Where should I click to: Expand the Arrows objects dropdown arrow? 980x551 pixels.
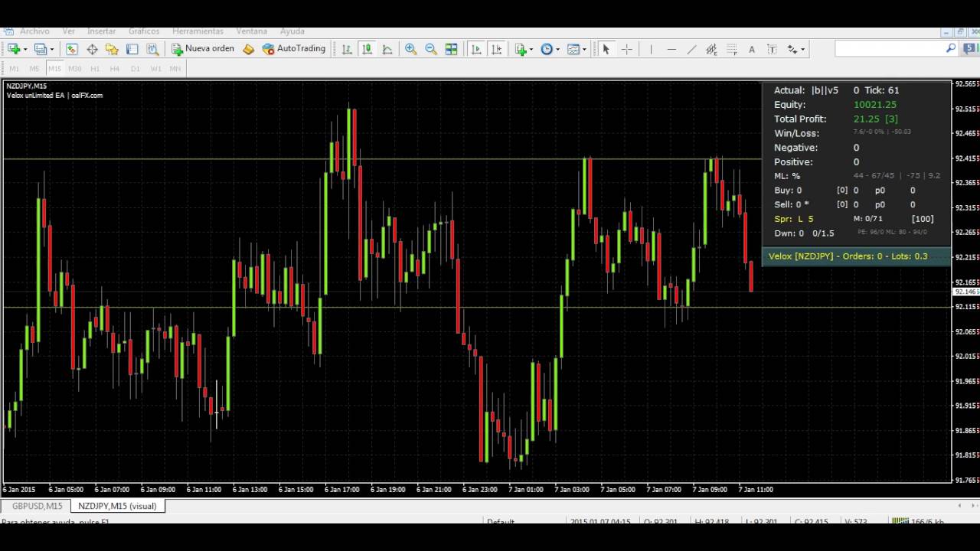[803, 49]
